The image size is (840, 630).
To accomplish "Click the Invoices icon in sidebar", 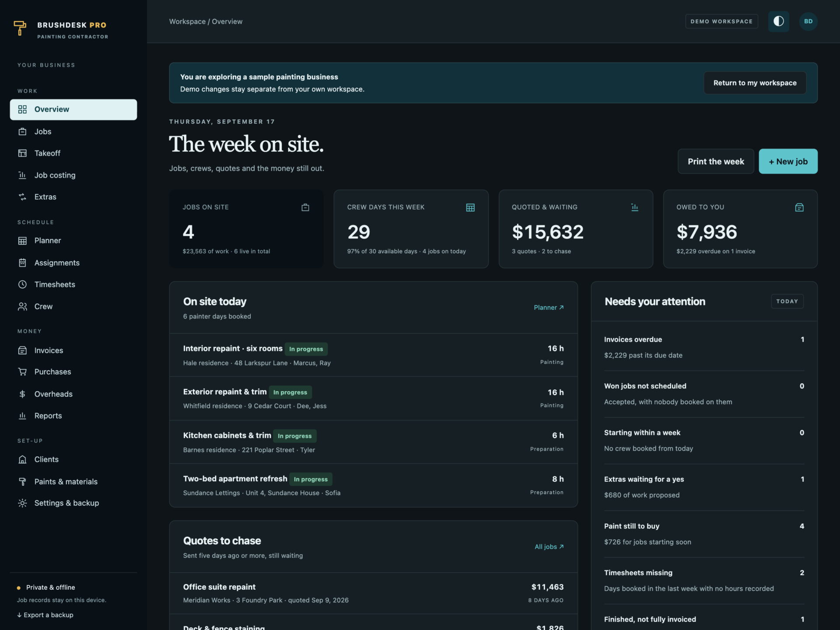I will (x=22, y=350).
